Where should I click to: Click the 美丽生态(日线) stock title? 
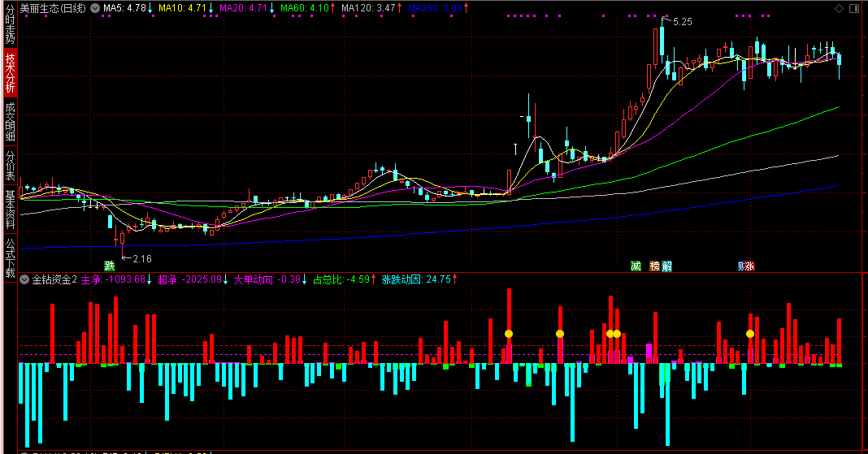click(53, 8)
